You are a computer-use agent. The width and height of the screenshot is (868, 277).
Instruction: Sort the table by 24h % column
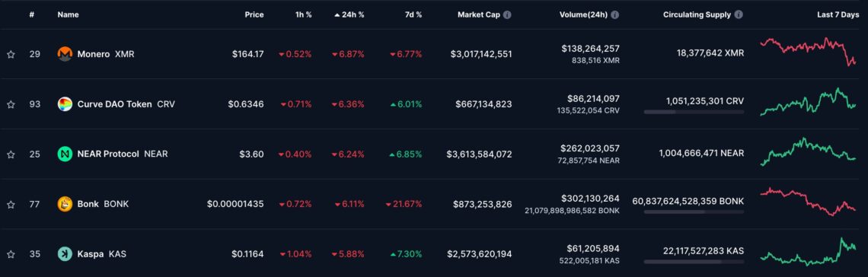tap(349, 15)
